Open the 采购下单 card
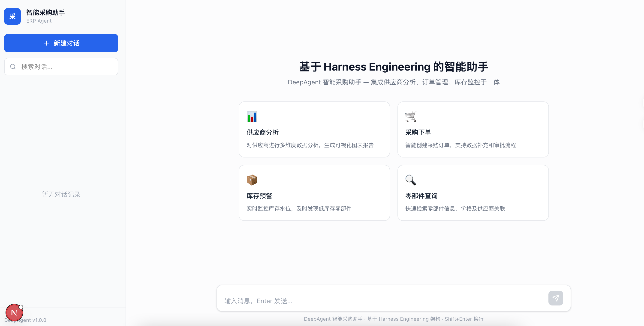The width and height of the screenshot is (644, 326). click(473, 129)
